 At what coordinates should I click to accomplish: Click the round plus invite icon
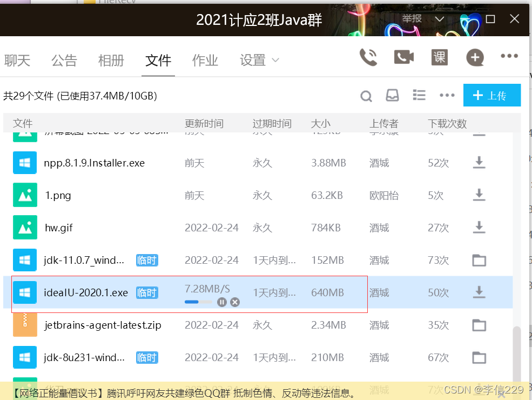[475, 57]
